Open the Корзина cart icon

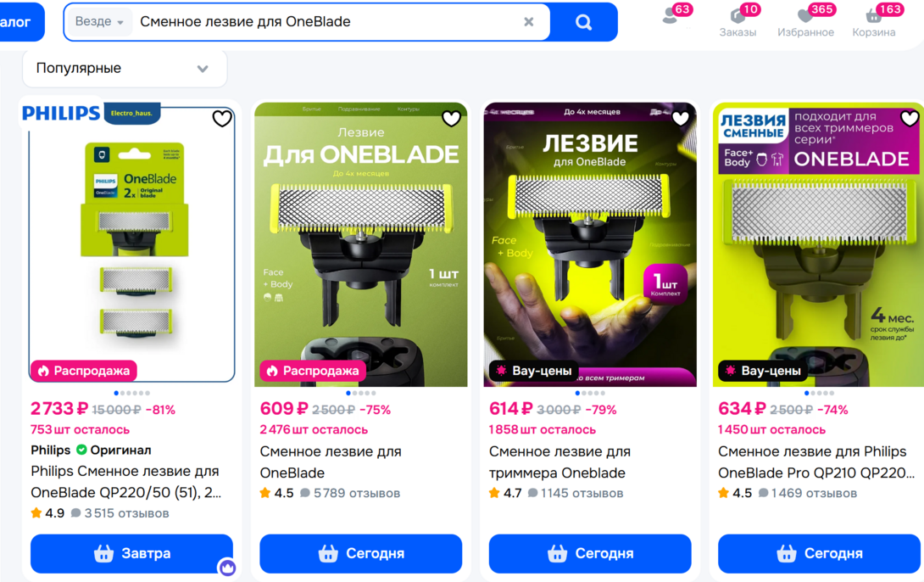pyautogui.click(x=874, y=22)
